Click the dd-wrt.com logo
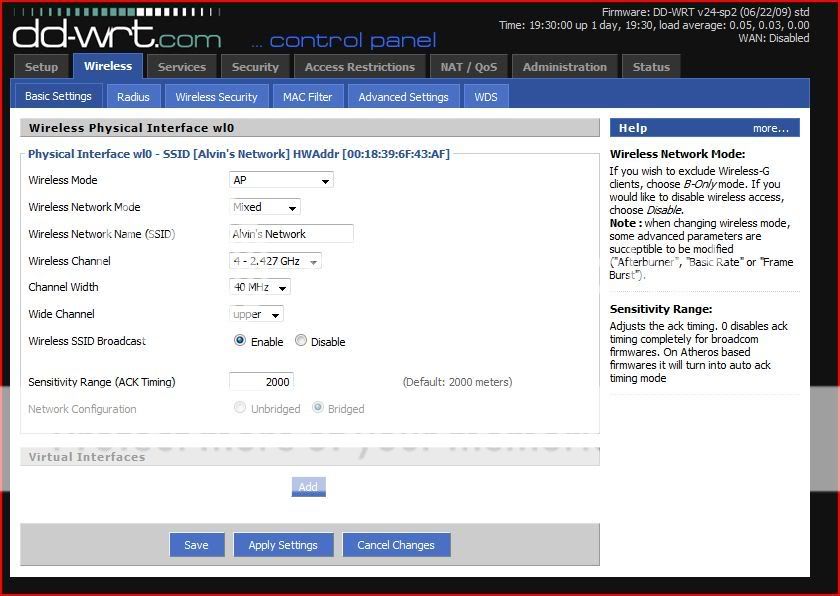The height and width of the screenshot is (596, 840). tap(117, 35)
